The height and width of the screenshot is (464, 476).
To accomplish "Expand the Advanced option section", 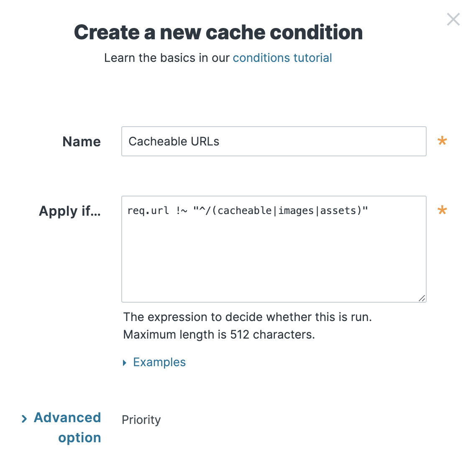I will click(x=67, y=418).
